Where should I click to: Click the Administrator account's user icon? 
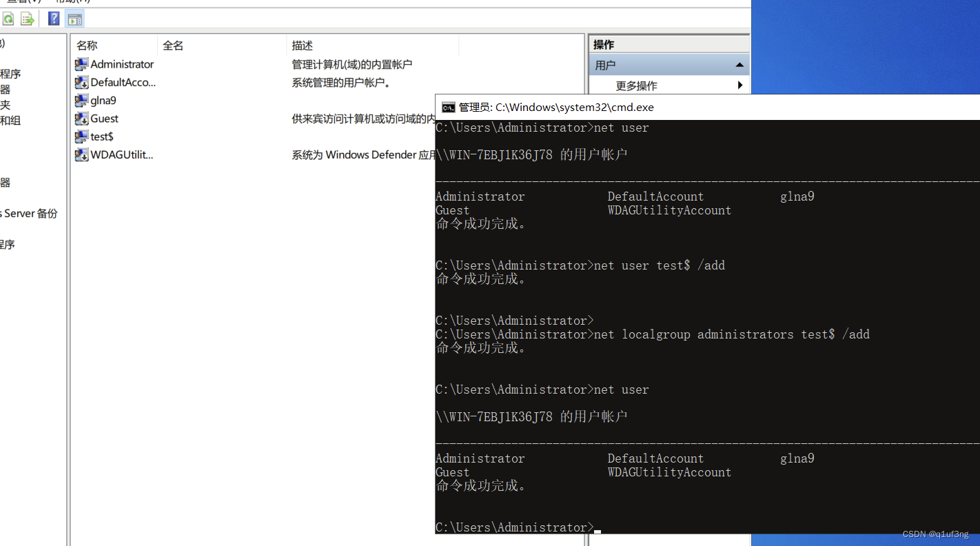[81, 64]
